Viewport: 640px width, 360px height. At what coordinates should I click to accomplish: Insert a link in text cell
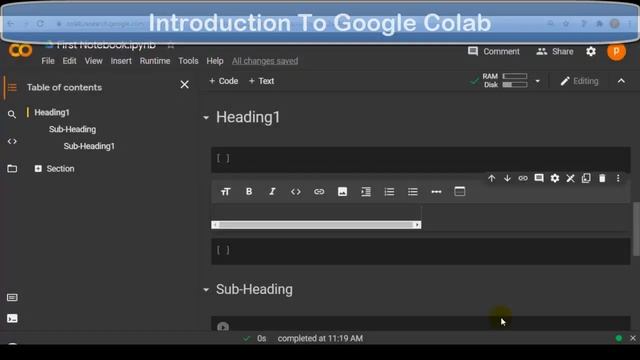coord(319,191)
